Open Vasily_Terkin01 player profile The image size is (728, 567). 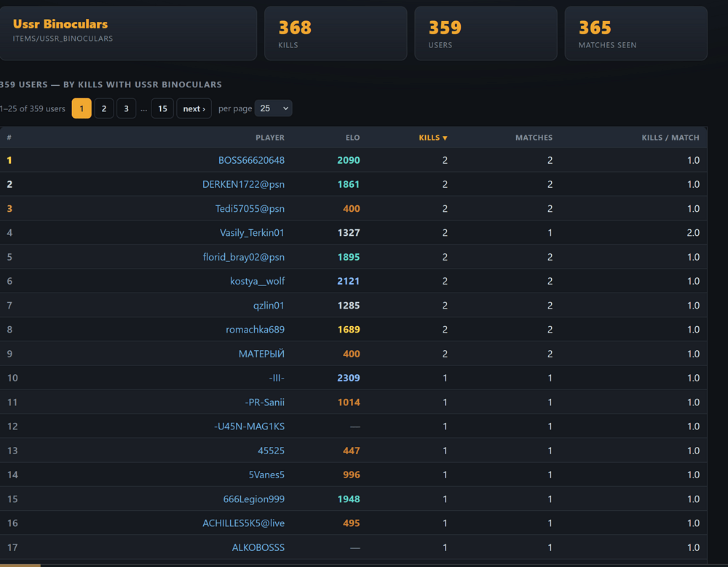pyautogui.click(x=252, y=233)
